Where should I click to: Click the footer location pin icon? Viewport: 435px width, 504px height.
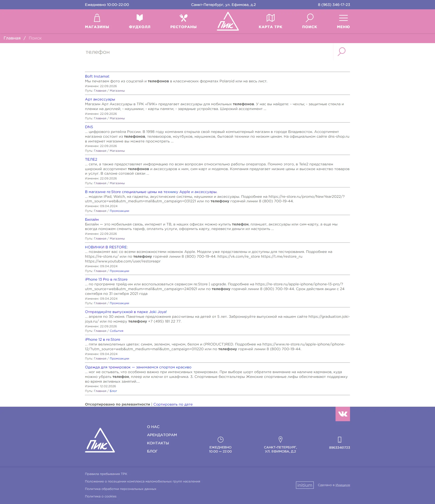click(280, 439)
